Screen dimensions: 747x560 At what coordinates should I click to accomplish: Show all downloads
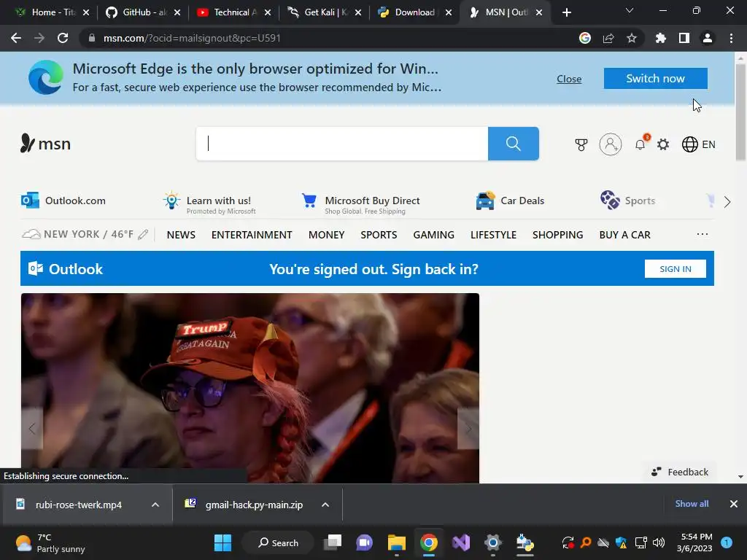click(x=692, y=503)
